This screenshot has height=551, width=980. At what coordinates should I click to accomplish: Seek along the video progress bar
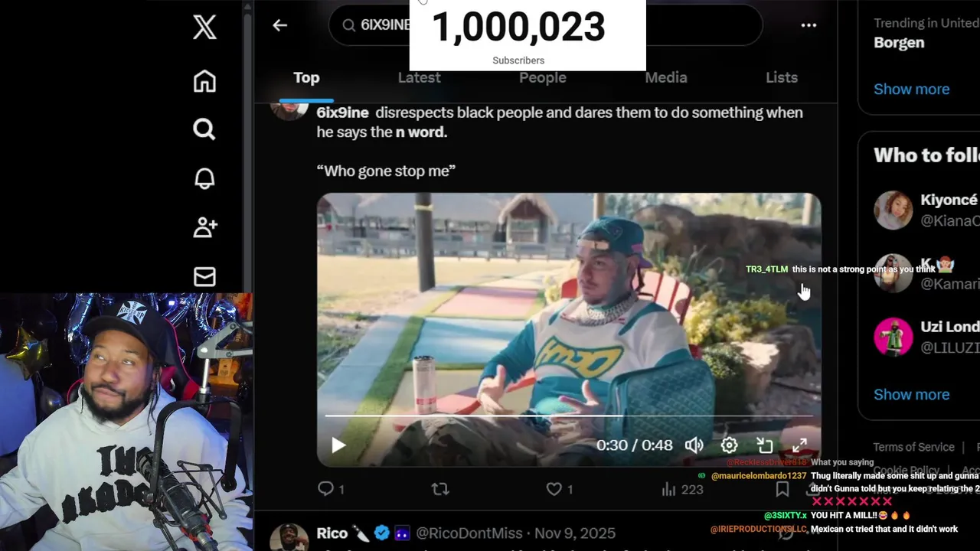(569, 416)
